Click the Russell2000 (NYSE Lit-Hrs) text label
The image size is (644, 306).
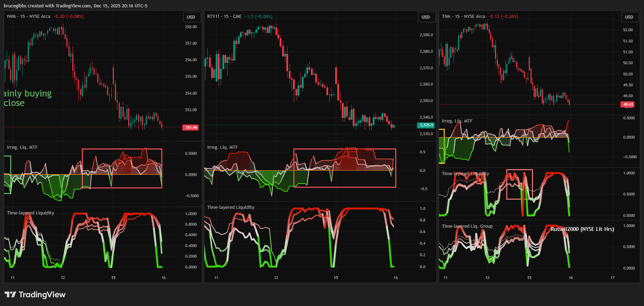(582, 229)
